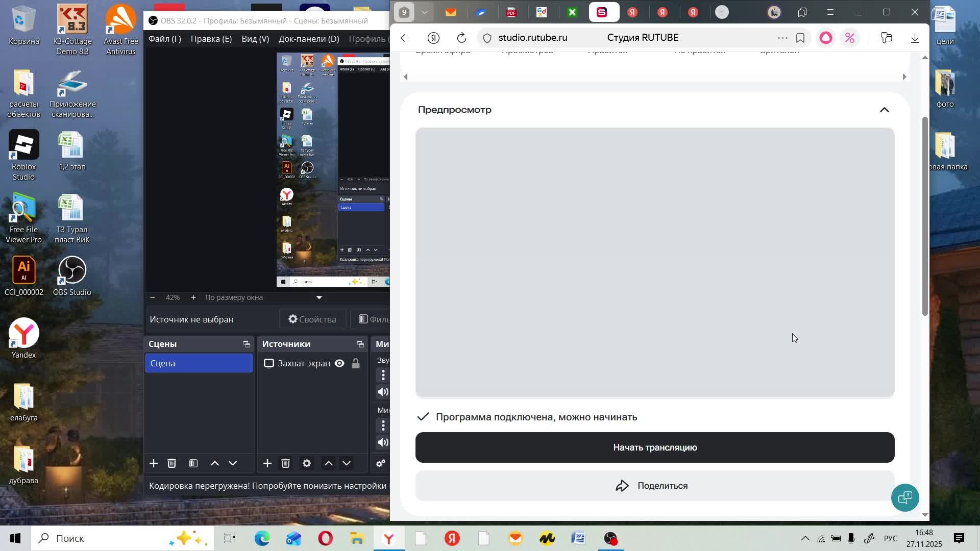Click the studio.rutube.ru address bar
Screen dimensions: 980x551
(x=532, y=38)
